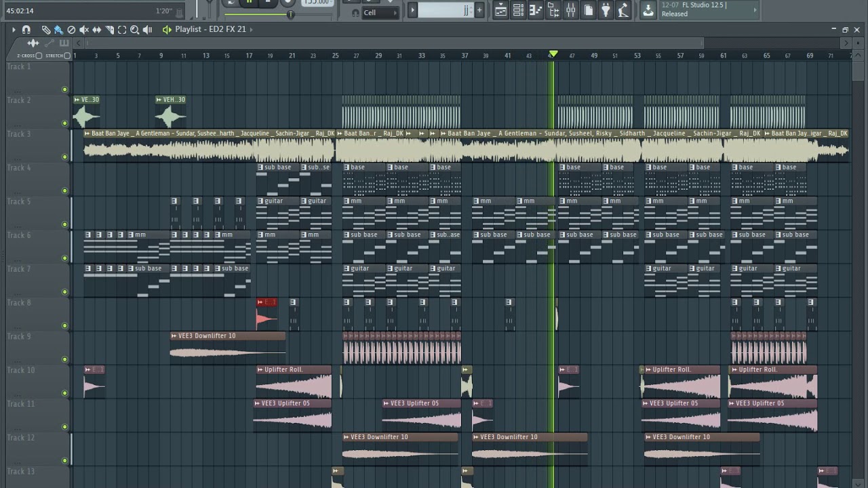
Task: Select the Select tool
Action: (x=122, y=30)
